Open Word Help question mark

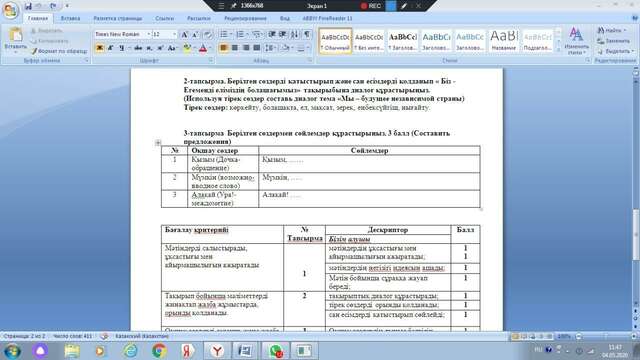(x=635, y=18)
